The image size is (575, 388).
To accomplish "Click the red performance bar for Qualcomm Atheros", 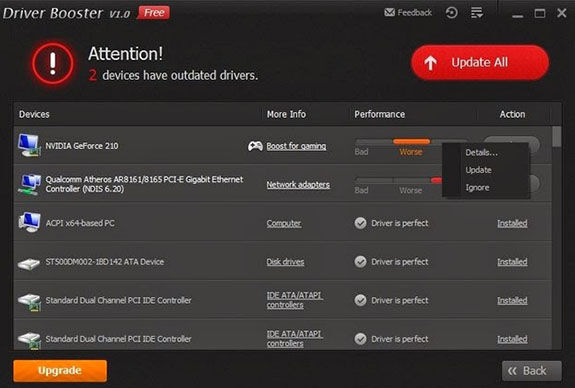I will [436, 180].
